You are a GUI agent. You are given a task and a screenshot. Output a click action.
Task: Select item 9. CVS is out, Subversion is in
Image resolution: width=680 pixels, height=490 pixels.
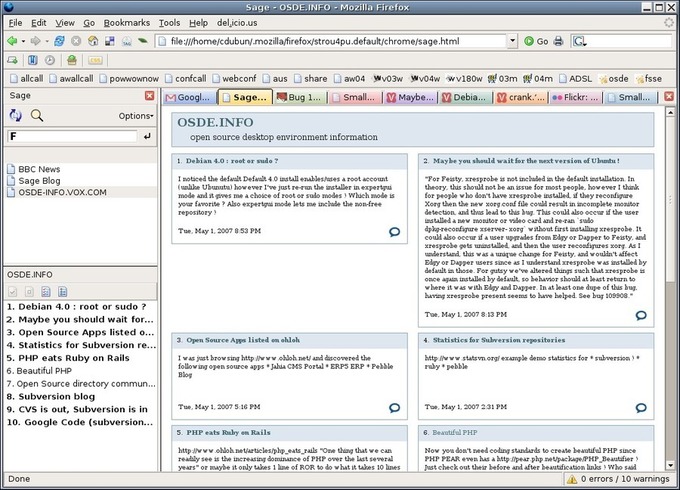tap(77, 409)
